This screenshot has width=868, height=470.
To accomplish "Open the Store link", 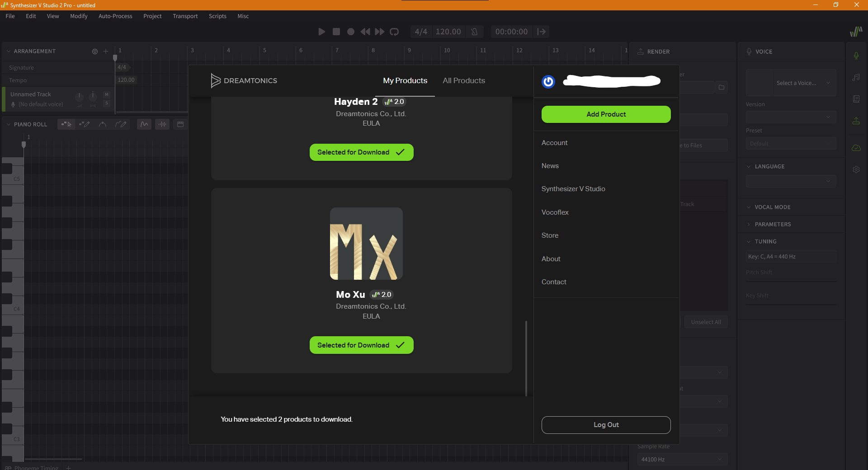I will click(x=550, y=235).
